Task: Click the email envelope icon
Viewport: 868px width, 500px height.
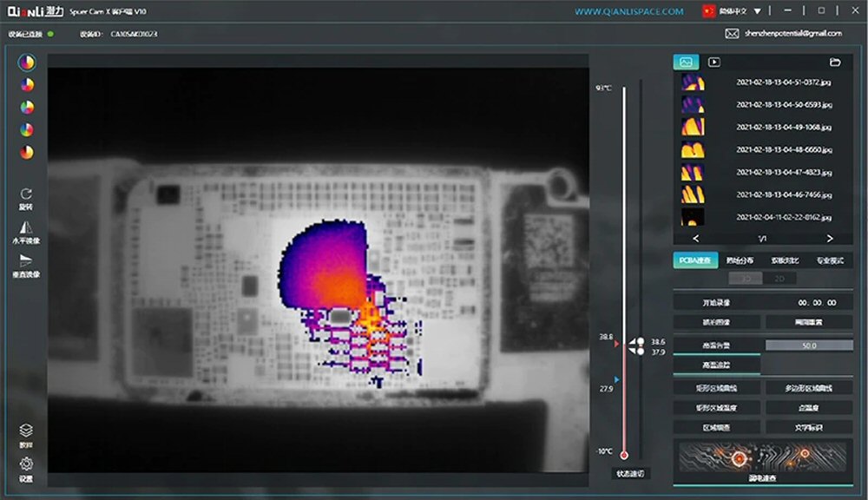Action: tap(731, 34)
